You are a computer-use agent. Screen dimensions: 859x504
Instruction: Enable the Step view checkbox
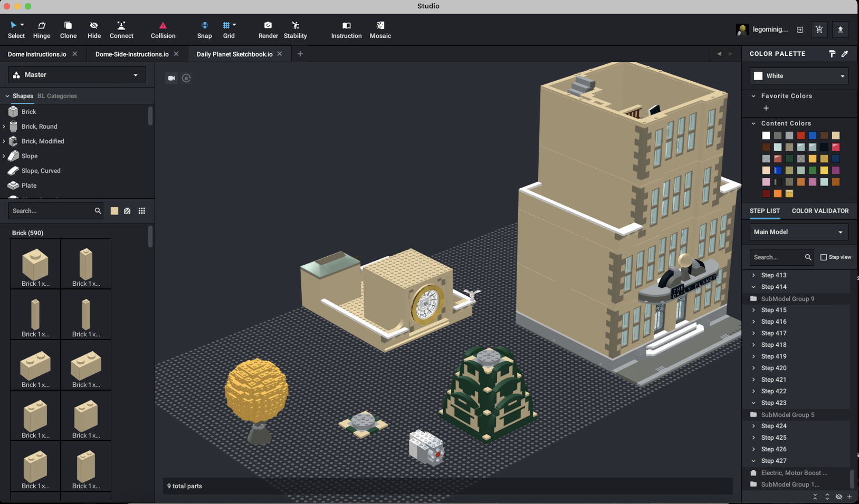824,257
